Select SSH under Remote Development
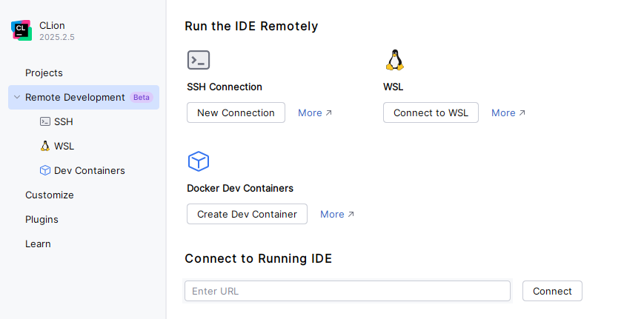The height and width of the screenshot is (319, 644). click(63, 122)
